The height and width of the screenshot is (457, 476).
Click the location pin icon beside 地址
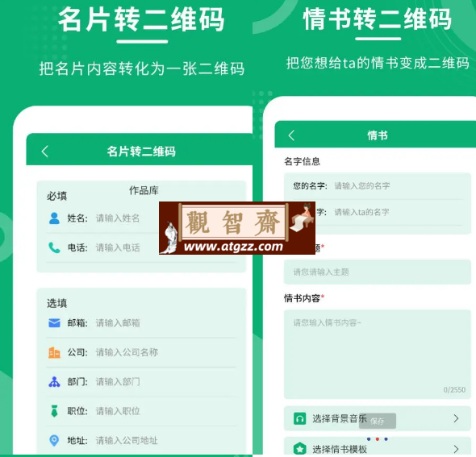coord(54,440)
